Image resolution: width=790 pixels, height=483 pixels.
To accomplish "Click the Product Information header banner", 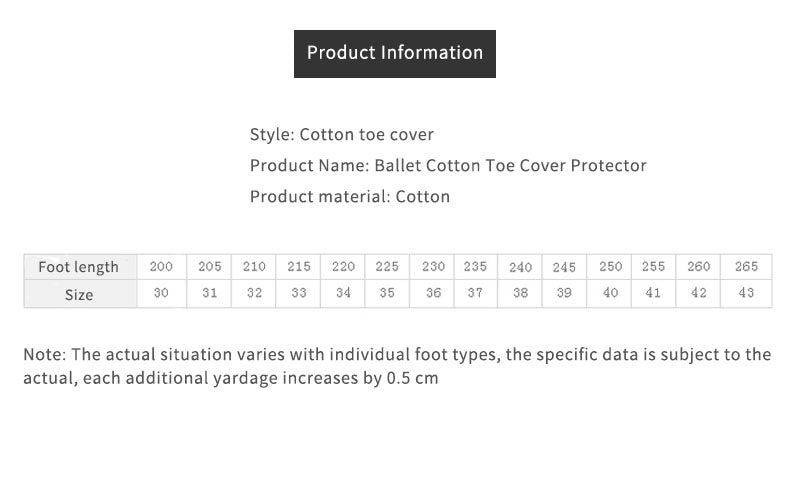I will coord(394,54).
